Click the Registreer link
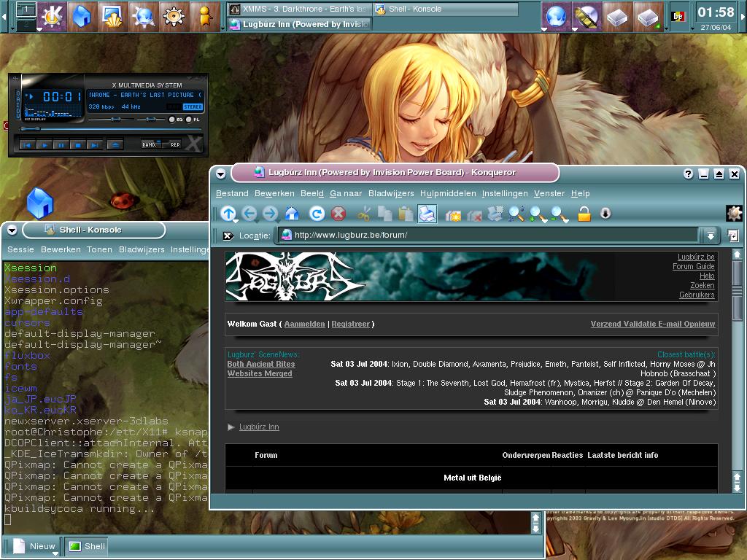747x560 pixels. [351, 324]
